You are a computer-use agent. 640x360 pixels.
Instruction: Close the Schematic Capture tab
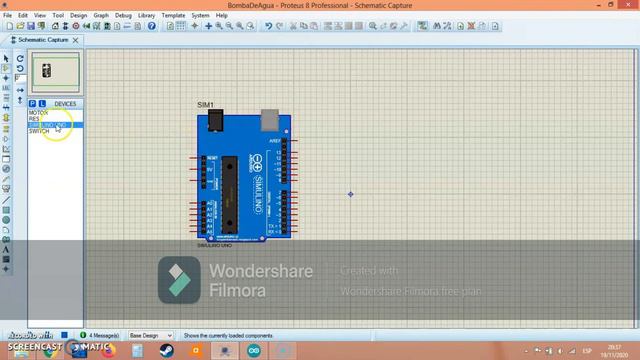tap(76, 40)
